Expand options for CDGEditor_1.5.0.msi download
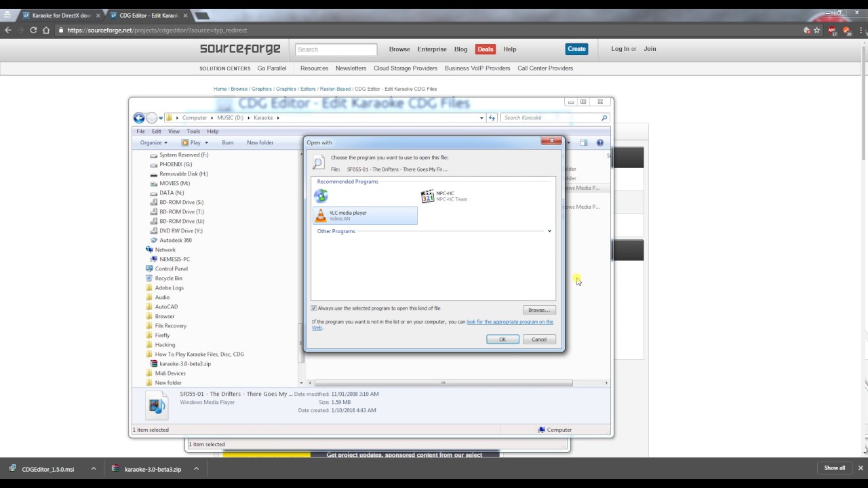The image size is (868, 488). 93,469
